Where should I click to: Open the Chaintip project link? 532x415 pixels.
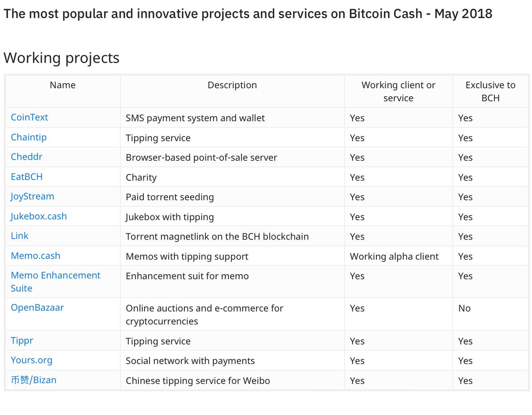29,138
